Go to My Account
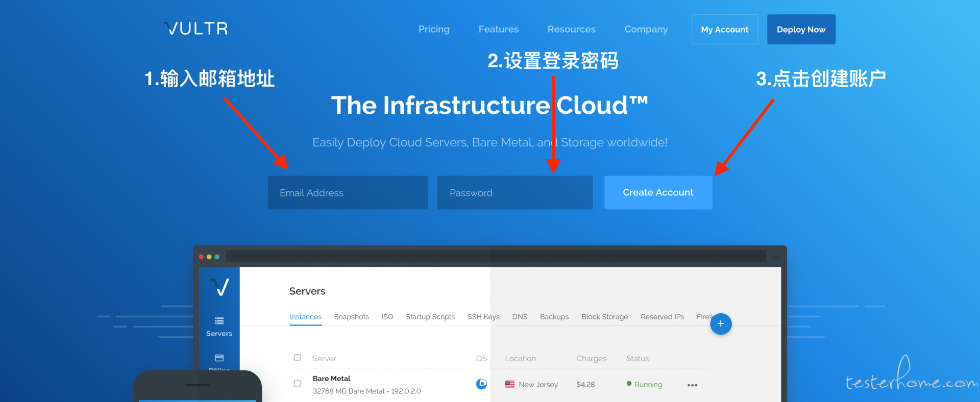The image size is (980, 402). coord(725,30)
